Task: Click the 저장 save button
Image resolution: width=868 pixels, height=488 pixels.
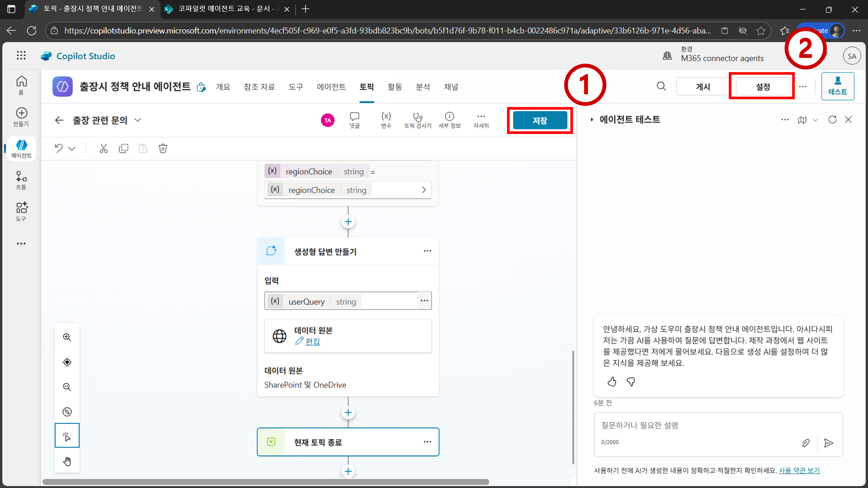Action: coord(540,121)
